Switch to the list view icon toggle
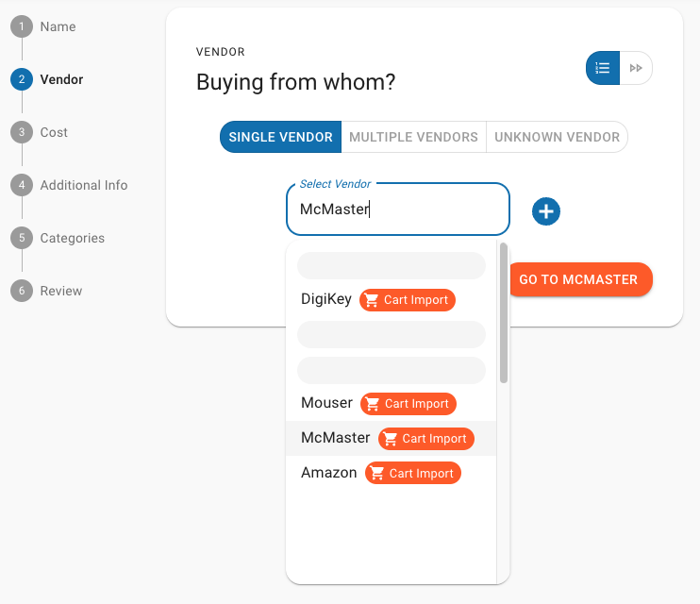This screenshot has height=604, width=700. point(603,68)
